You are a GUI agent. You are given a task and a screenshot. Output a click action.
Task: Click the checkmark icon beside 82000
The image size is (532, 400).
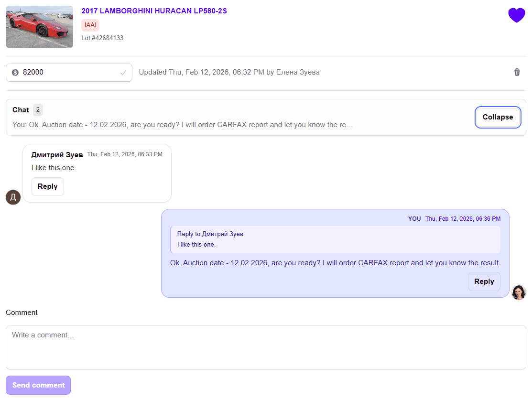coord(124,72)
